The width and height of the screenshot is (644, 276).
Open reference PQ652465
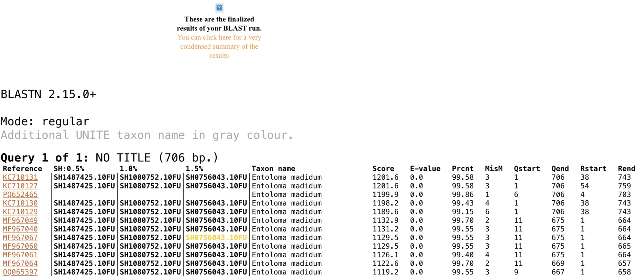[20, 195]
